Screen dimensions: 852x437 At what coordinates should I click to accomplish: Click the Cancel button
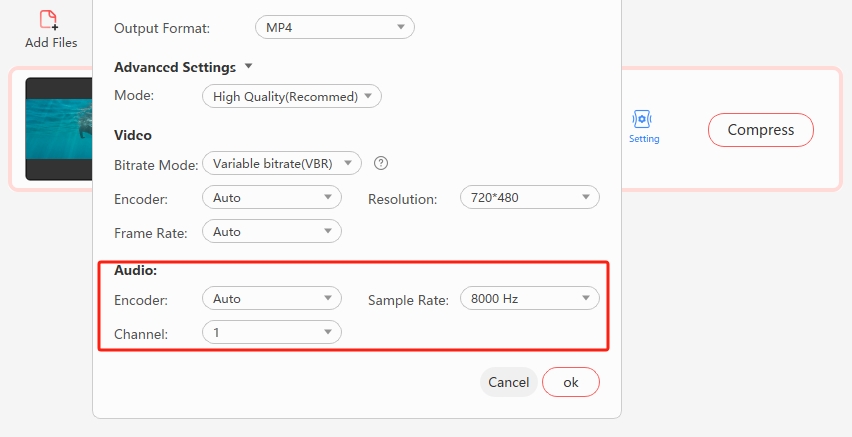[509, 382]
